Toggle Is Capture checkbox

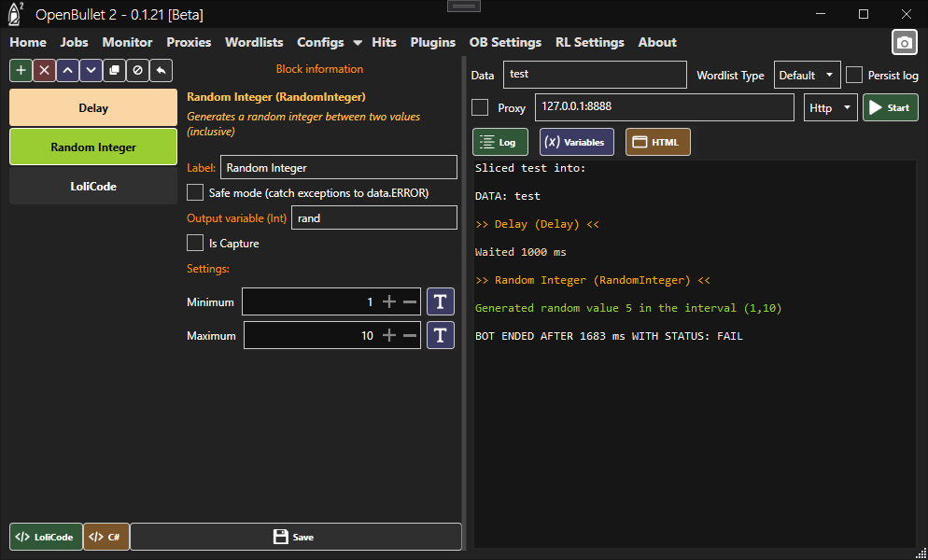[x=195, y=243]
